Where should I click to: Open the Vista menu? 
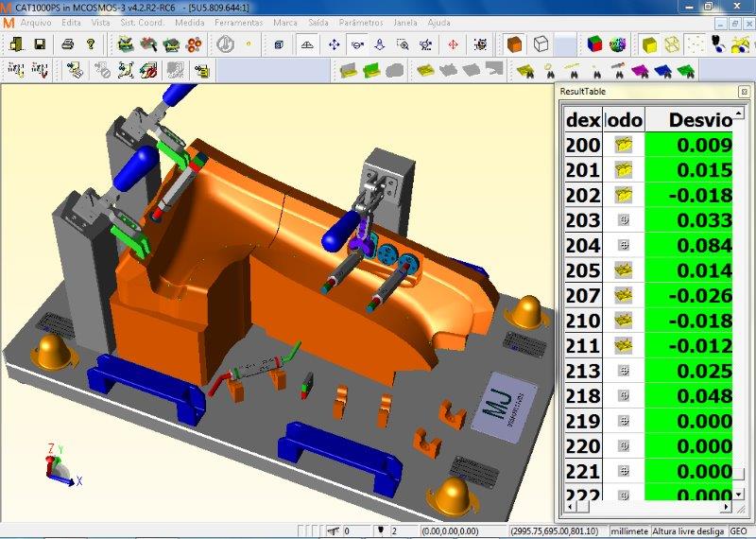tap(101, 23)
